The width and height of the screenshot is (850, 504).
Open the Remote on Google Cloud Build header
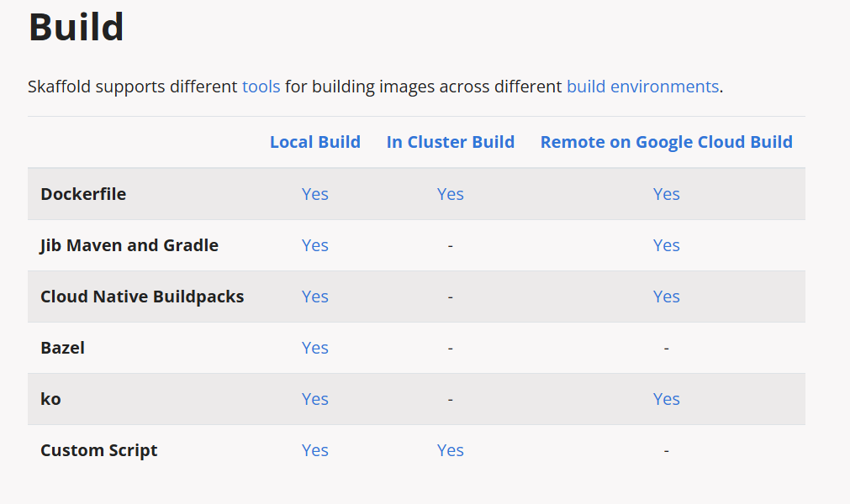point(666,142)
